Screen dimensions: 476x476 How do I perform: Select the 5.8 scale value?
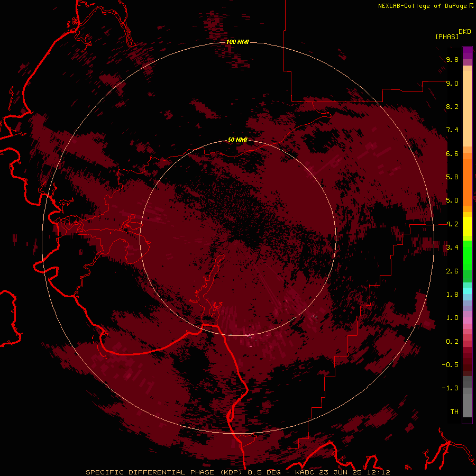452,177
